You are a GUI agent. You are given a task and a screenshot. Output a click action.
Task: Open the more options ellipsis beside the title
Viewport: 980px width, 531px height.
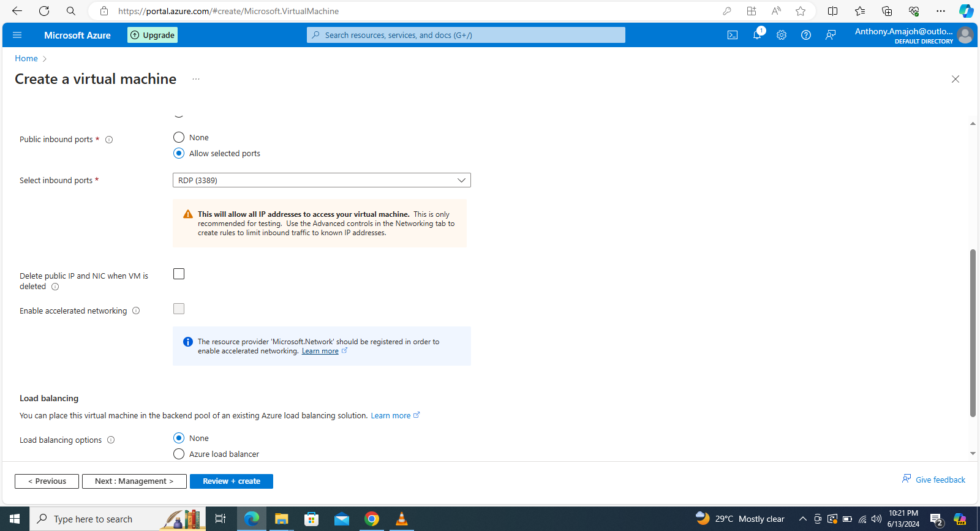(196, 79)
